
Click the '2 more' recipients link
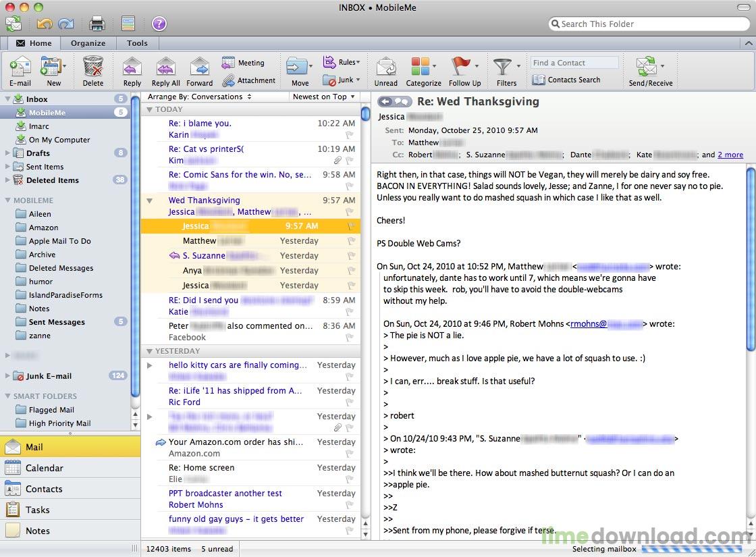tap(730, 155)
